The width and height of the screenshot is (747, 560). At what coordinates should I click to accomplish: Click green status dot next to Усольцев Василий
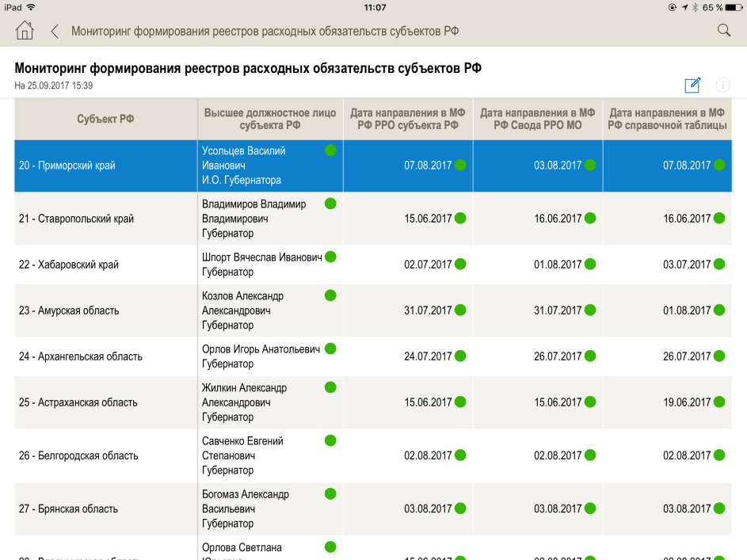330,150
